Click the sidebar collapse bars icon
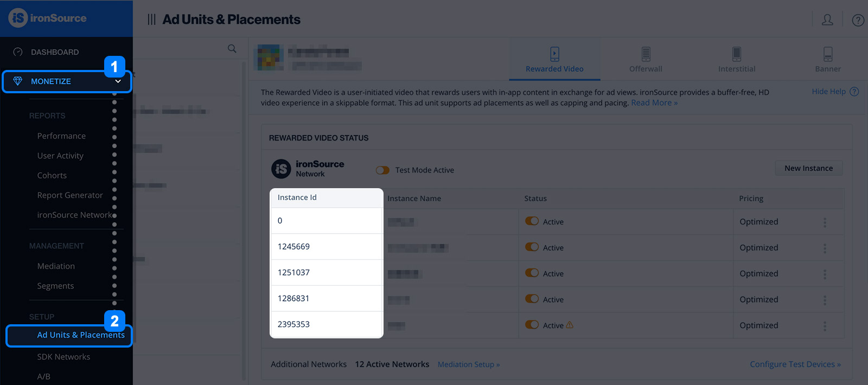 point(151,20)
